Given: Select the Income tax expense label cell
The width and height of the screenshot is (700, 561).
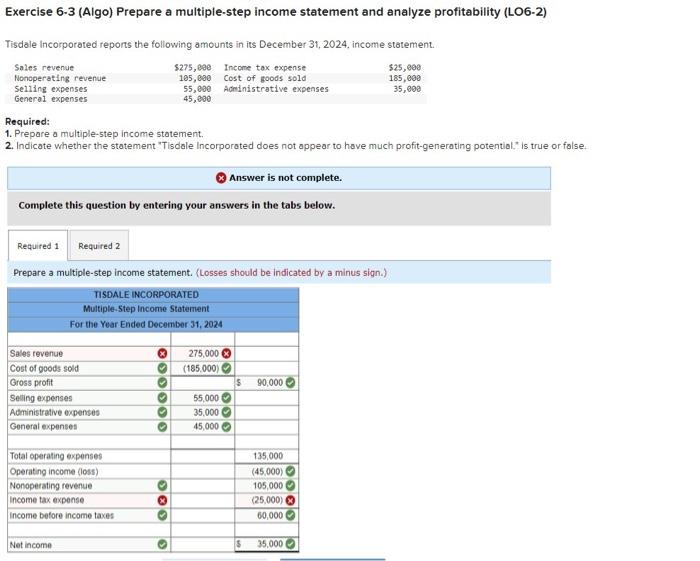Looking at the screenshot, I should point(89,500).
